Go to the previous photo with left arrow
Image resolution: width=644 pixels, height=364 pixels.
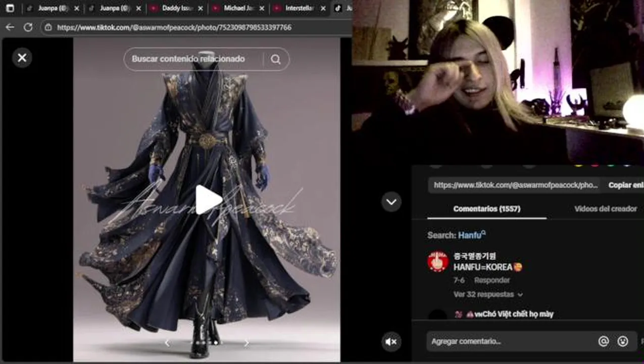[x=167, y=343]
